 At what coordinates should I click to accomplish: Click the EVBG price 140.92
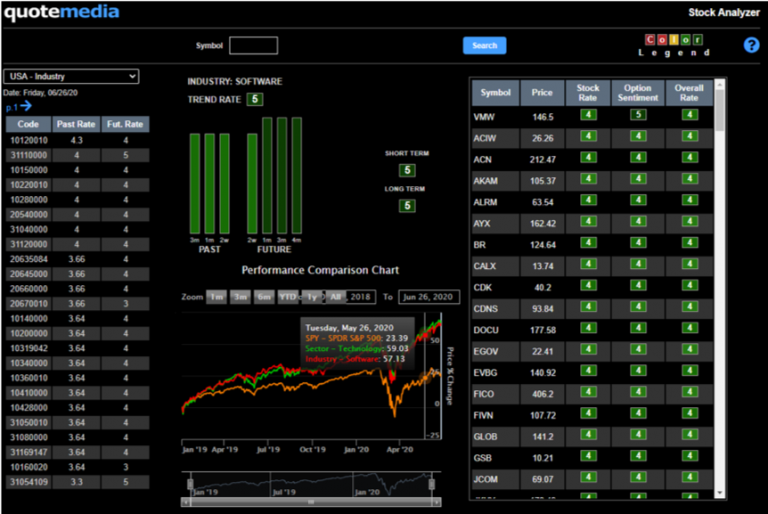click(543, 373)
